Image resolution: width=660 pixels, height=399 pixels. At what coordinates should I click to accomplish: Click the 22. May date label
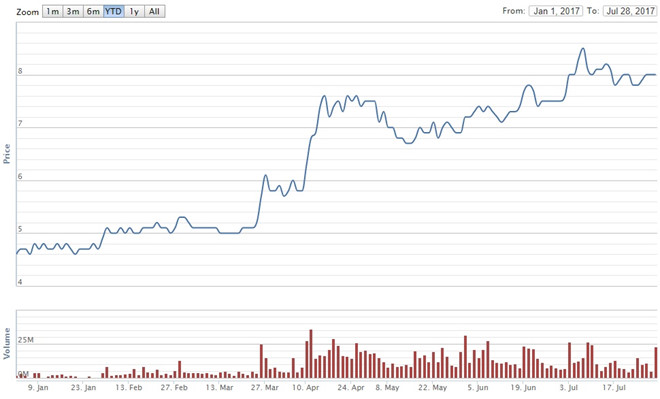coord(433,388)
